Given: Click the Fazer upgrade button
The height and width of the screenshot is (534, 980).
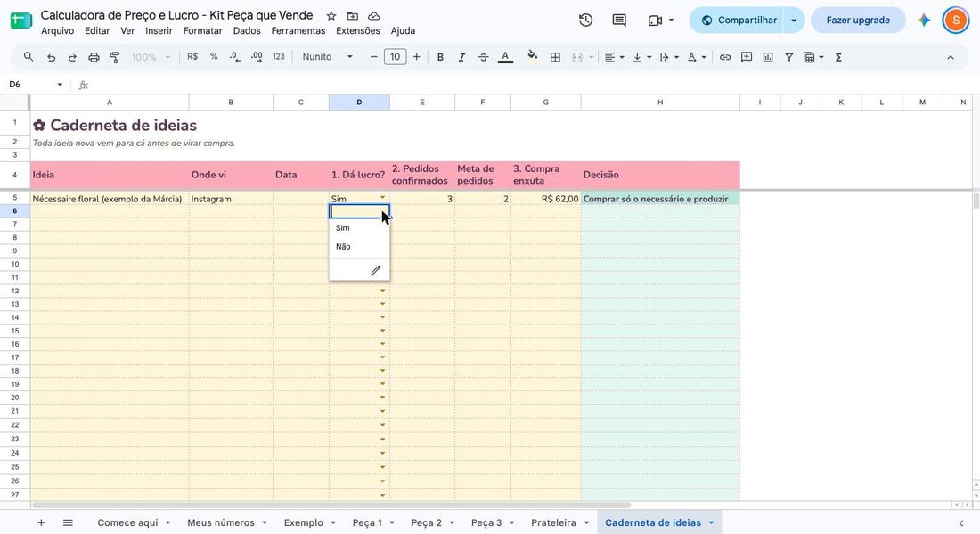Looking at the screenshot, I should [x=858, y=20].
